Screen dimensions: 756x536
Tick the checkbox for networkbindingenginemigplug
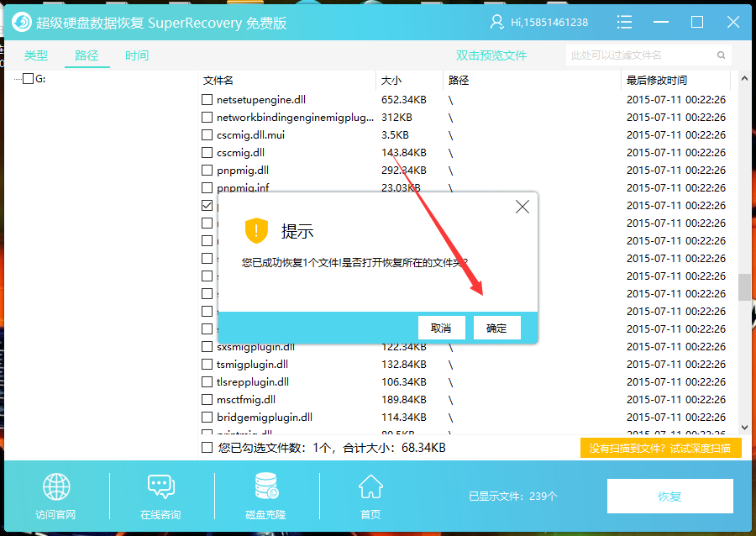(x=207, y=118)
